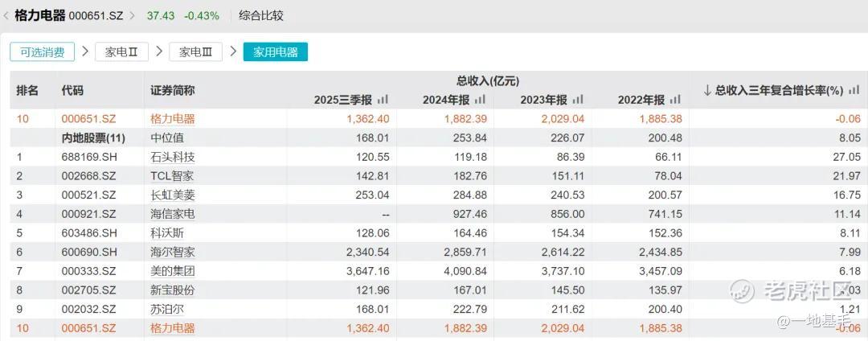Select the 家电Ⅲ breadcrumb level
This screenshot has height=341, width=868.
click(195, 52)
